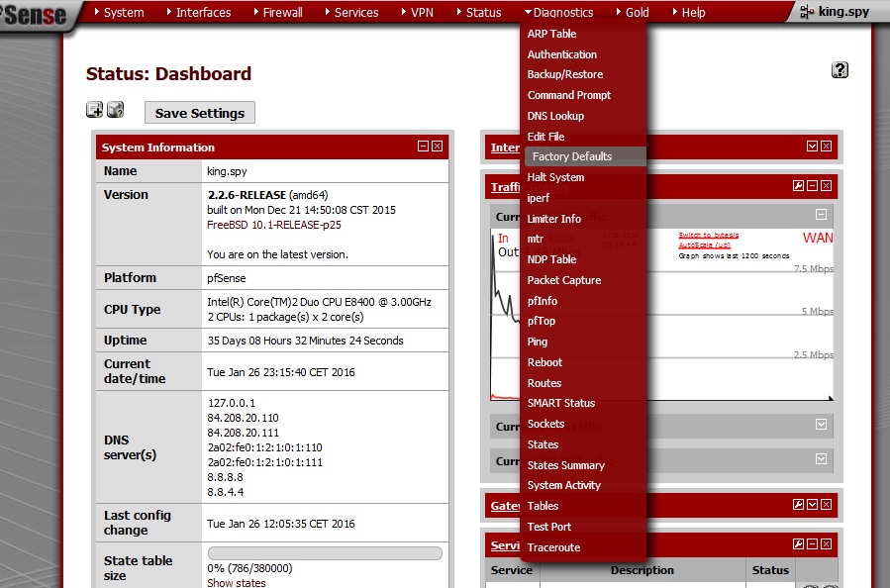
Task: Close the Services Status widget
Action: pyautogui.click(x=827, y=544)
